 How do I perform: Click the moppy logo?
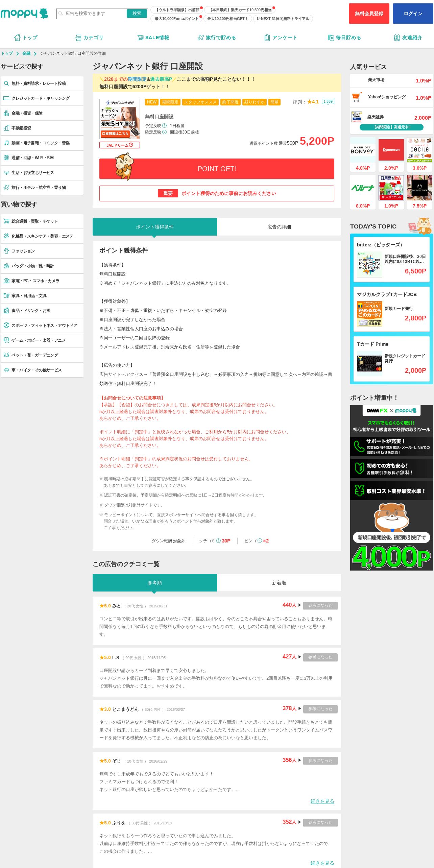(24, 13)
